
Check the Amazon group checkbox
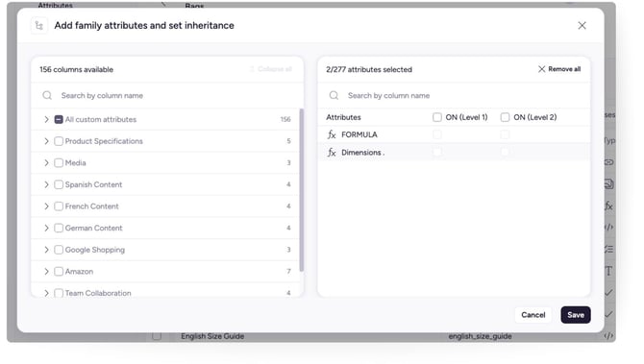(x=59, y=272)
